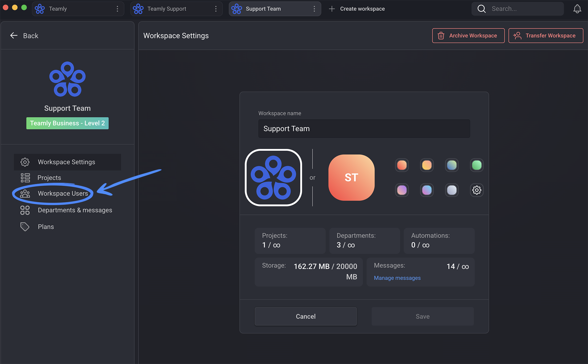Screen dimensions: 588x364
Task: Pick the light gray color swatch
Action: pyautogui.click(x=452, y=190)
